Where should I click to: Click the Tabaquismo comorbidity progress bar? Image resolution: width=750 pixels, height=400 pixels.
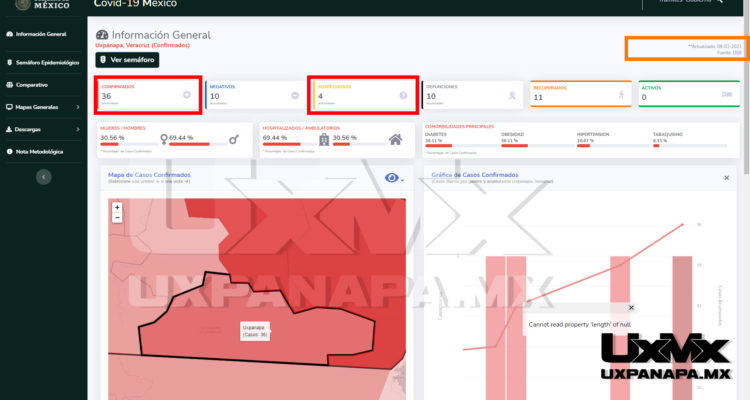click(x=690, y=145)
